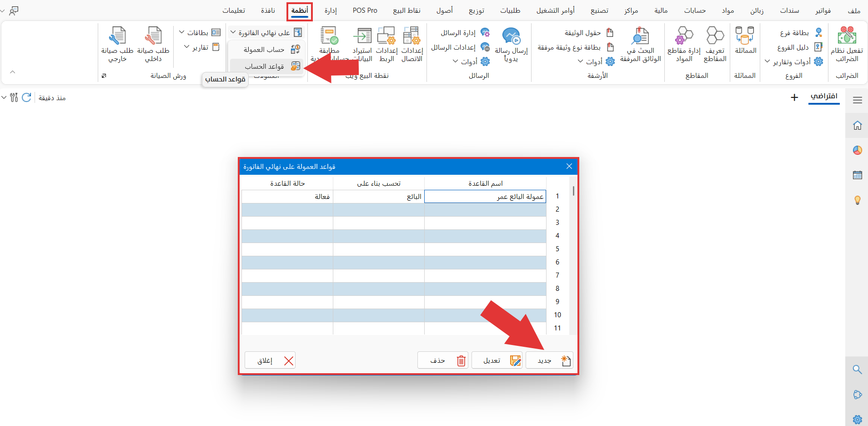
Task: Refresh the dashboard view
Action: (x=26, y=97)
